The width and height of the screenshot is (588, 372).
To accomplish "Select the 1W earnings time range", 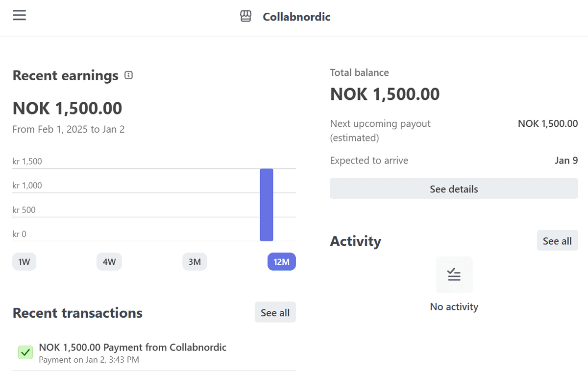I will [24, 261].
